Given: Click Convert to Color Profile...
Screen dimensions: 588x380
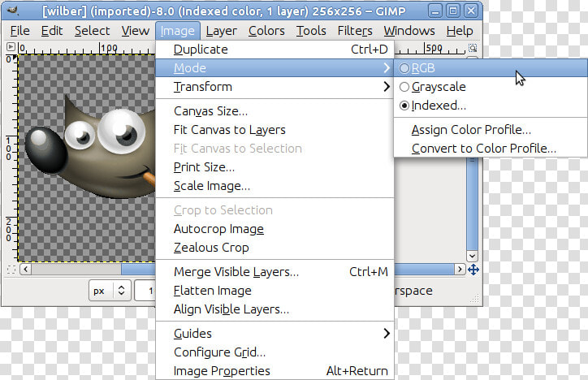Looking at the screenshot, I should 491,149.
